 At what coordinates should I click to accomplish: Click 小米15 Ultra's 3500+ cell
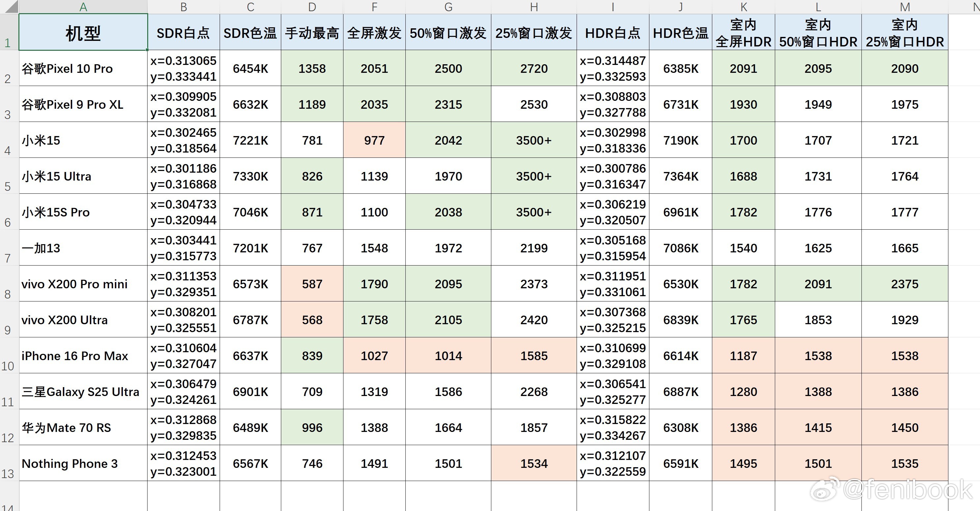[x=534, y=176]
